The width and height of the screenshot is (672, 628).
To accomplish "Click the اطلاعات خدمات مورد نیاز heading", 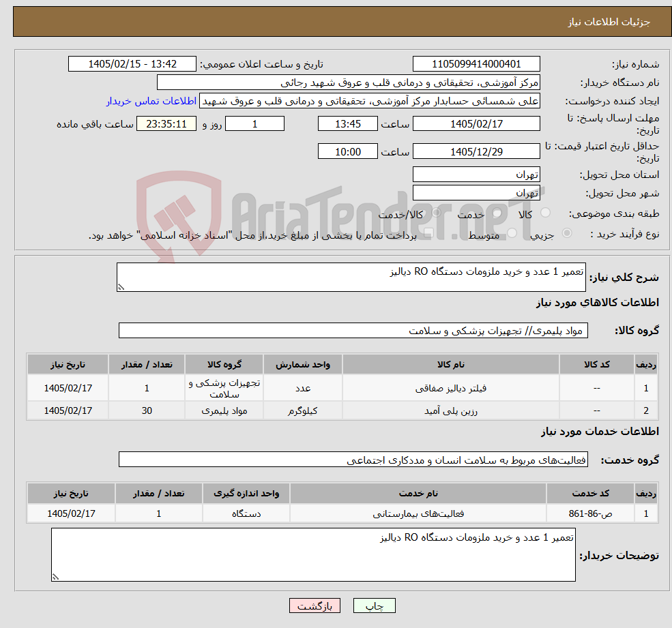I will pyautogui.click(x=600, y=432).
